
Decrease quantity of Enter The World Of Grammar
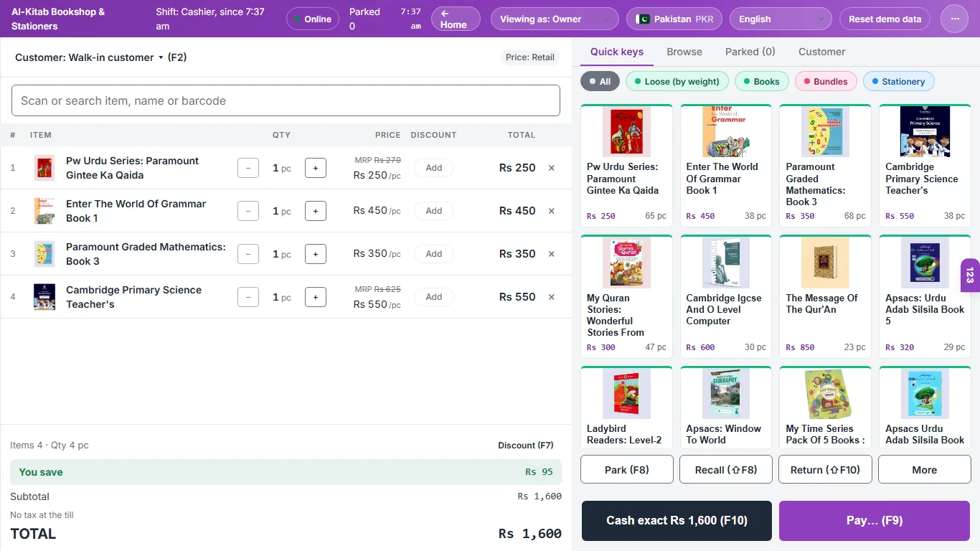[x=248, y=211]
